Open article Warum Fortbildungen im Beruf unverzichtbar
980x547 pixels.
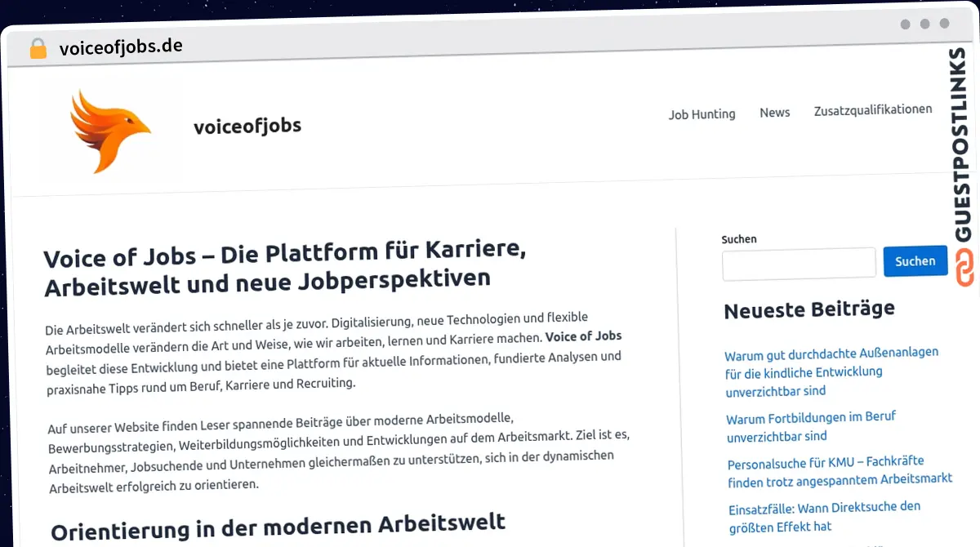811,426
